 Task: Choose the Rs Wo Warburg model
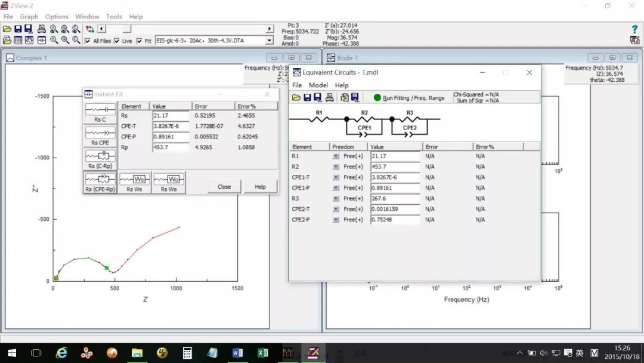point(169,183)
